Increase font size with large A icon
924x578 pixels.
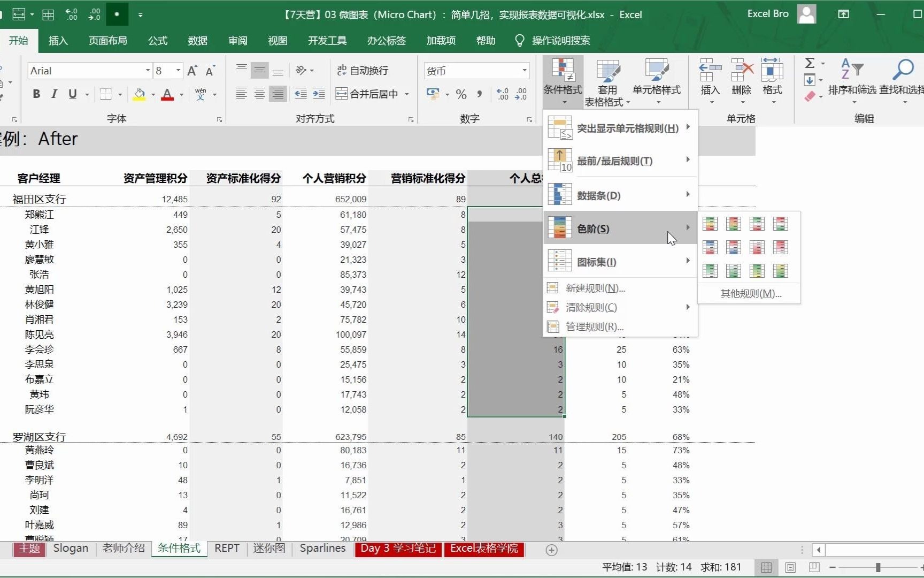pos(192,71)
